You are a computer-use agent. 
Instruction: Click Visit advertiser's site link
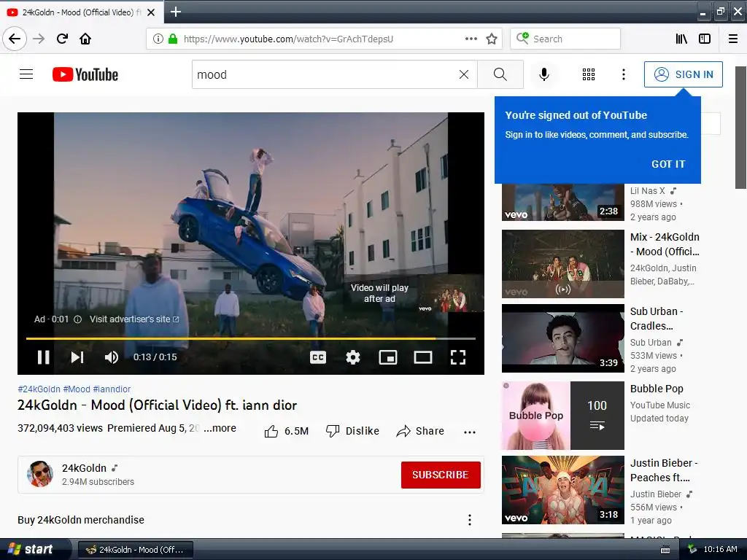point(134,319)
